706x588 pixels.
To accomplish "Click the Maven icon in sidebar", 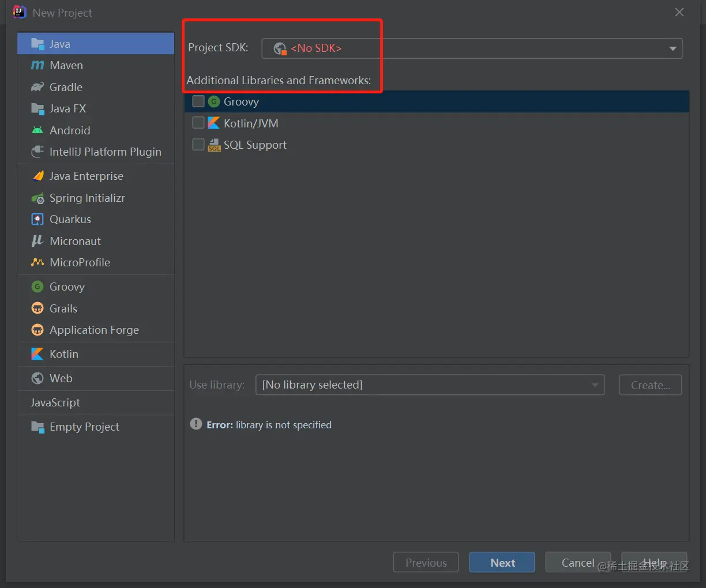I will pyautogui.click(x=37, y=66).
